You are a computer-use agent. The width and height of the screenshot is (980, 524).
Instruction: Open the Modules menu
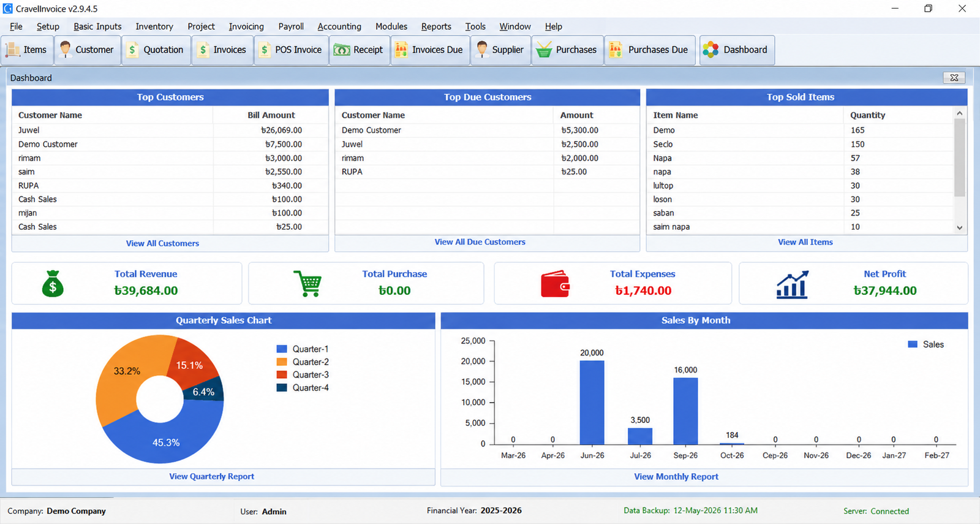[x=391, y=26]
